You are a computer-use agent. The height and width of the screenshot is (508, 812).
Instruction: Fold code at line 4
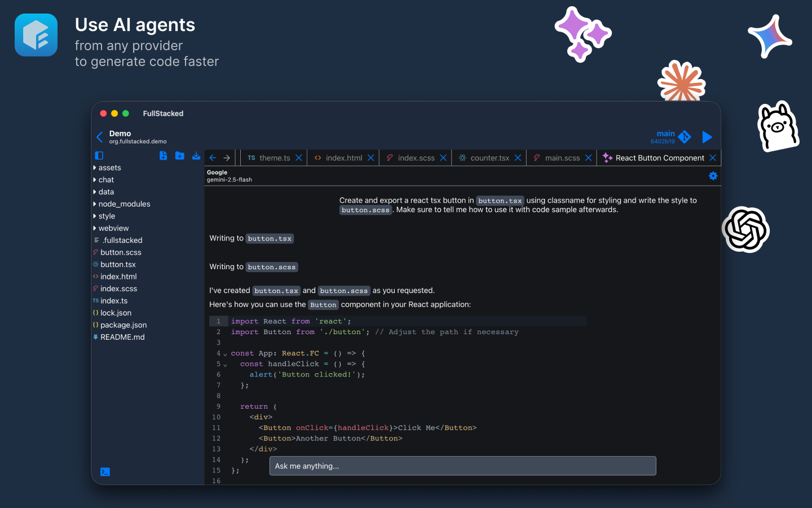[225, 354]
